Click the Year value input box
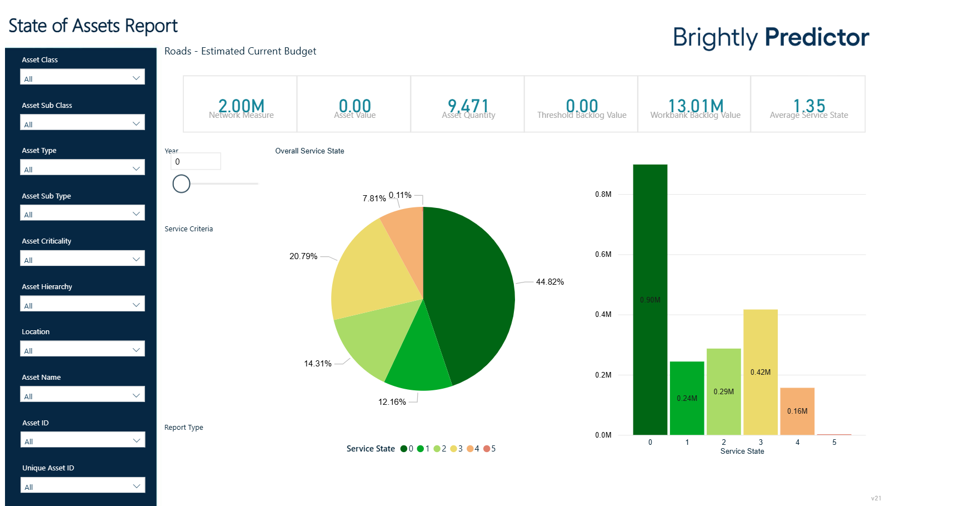The image size is (980, 506). pos(196,162)
